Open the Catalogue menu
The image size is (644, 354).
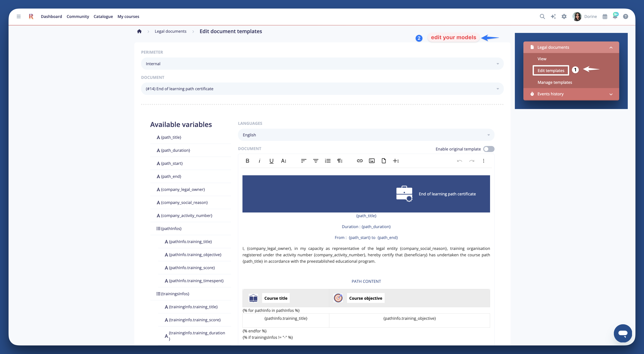103,16
